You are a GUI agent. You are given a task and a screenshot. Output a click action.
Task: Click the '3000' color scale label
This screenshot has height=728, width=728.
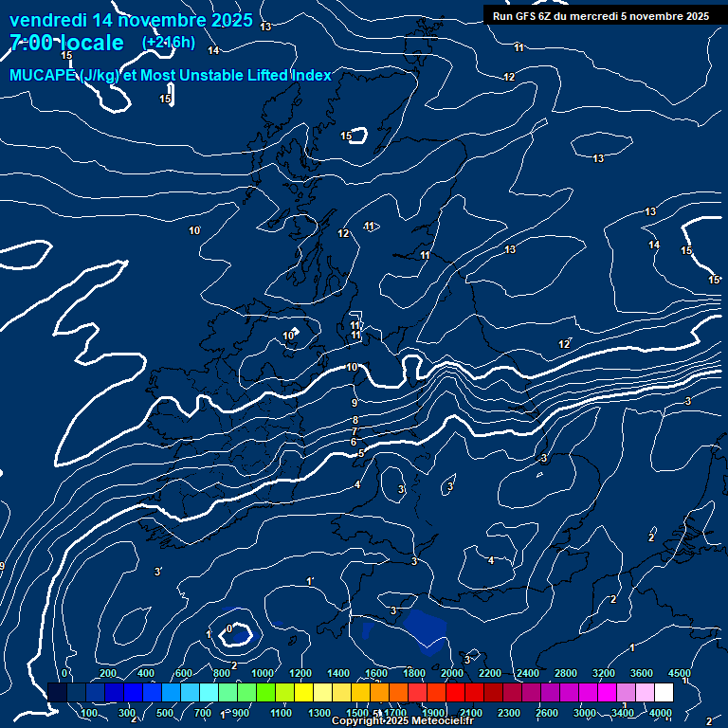(585, 713)
